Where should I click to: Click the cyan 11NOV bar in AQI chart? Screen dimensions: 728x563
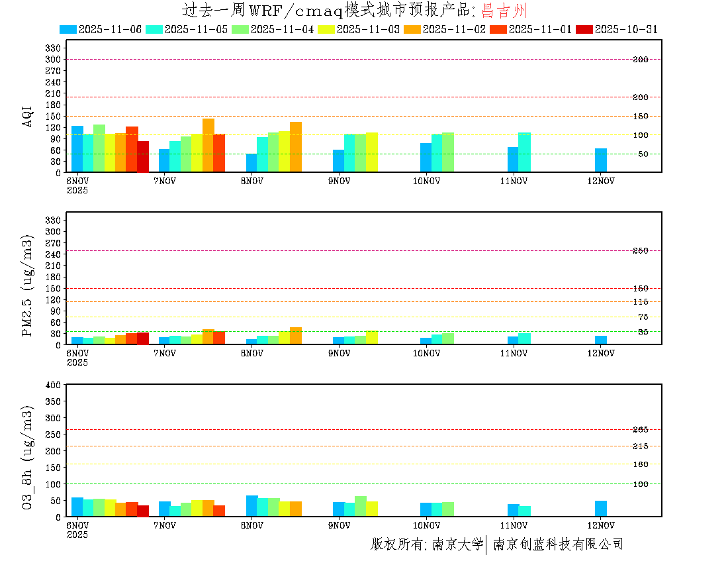pyautogui.click(x=524, y=152)
